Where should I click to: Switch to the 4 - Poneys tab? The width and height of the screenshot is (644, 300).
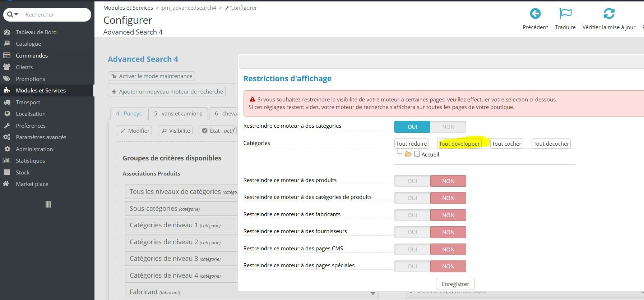coord(129,114)
